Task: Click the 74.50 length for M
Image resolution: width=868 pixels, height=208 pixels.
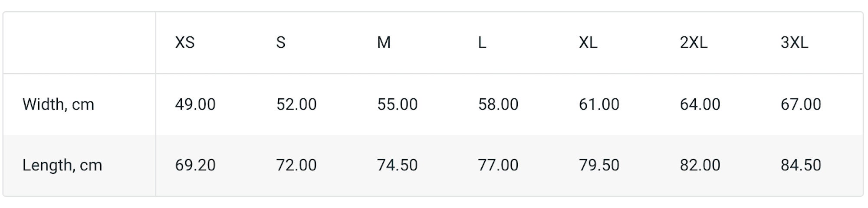Action: point(397,165)
